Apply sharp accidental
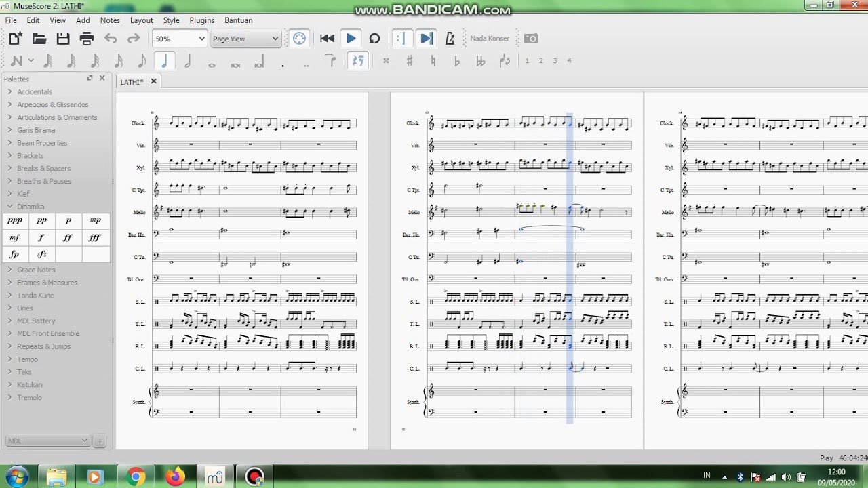This screenshot has height=488, width=868. coord(410,61)
